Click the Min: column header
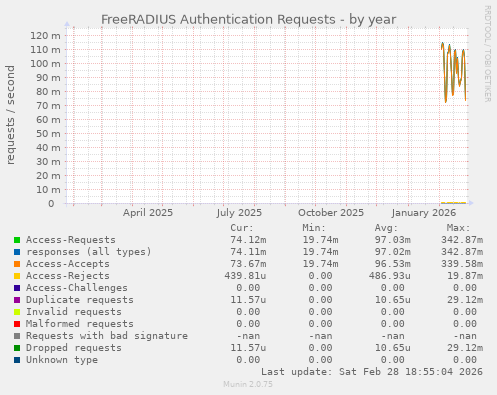 click(314, 228)
